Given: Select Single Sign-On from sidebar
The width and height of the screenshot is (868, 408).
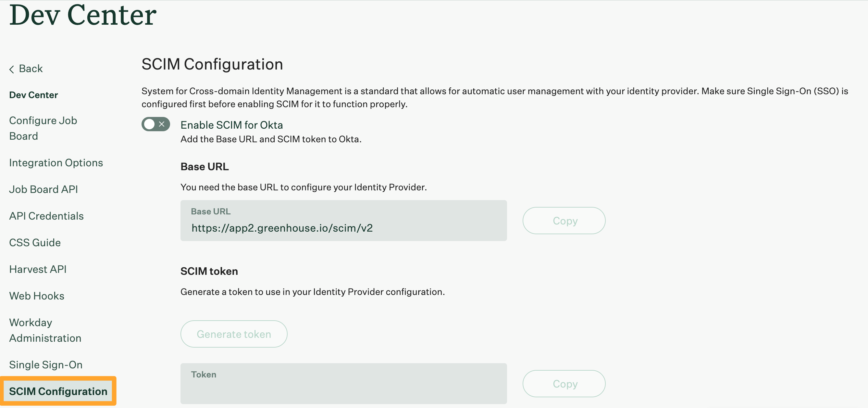Looking at the screenshot, I should coord(46,364).
